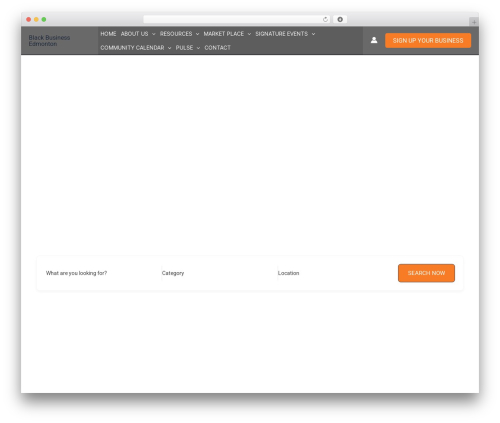Expand the Resources chevron
The height and width of the screenshot is (423, 500).
197,34
